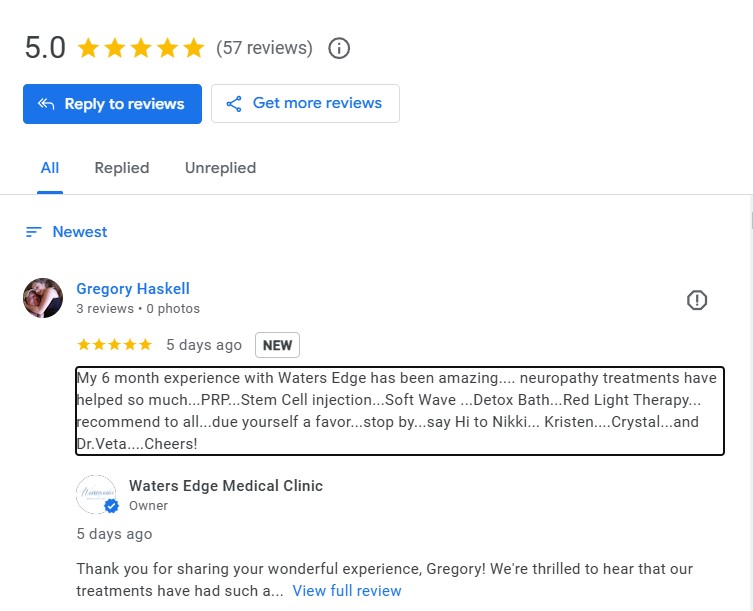Open the Newest sort dropdown
This screenshot has height=611, width=753.
(67, 232)
